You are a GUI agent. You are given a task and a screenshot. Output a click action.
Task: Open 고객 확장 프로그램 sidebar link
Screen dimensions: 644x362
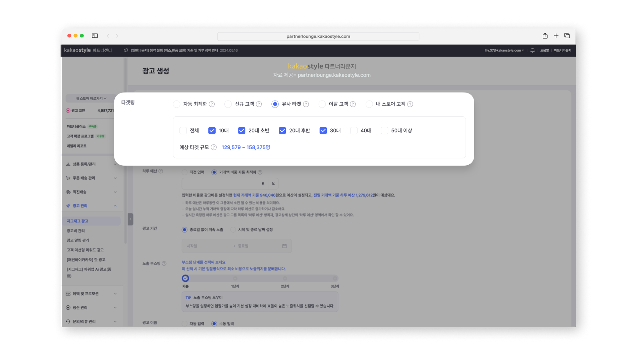80,136
